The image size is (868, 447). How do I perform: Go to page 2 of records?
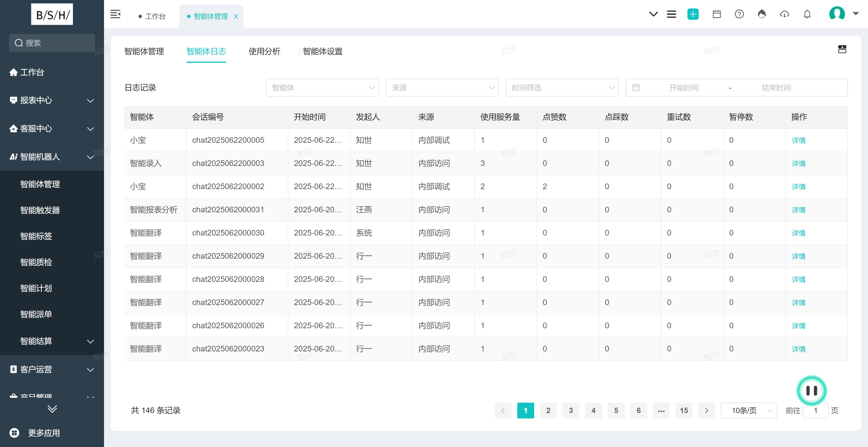548,410
